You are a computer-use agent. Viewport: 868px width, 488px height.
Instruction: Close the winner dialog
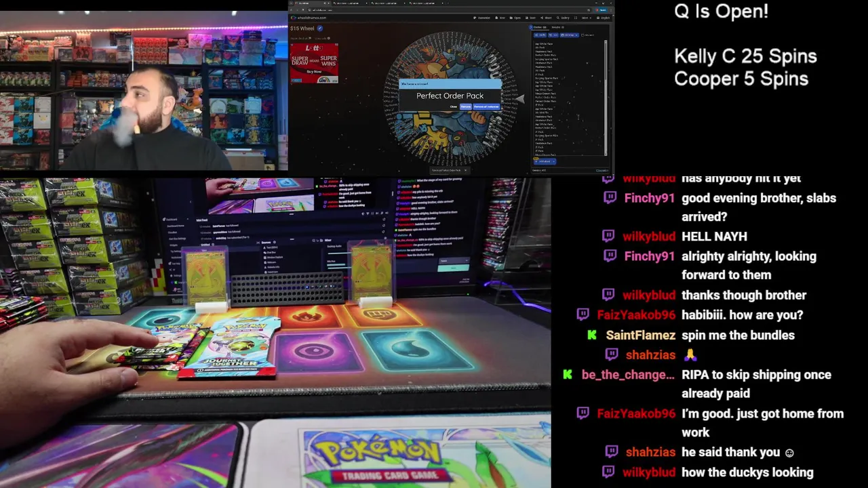(454, 106)
